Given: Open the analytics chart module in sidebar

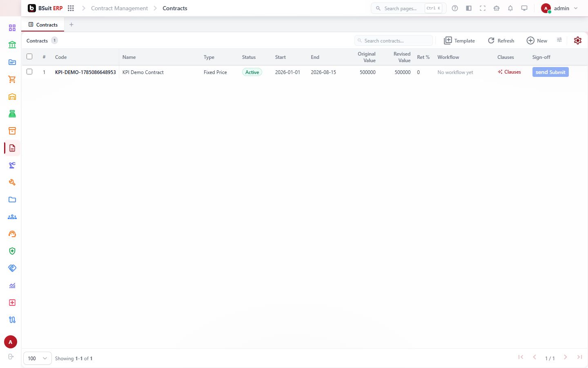Looking at the screenshot, I should [x=12, y=285].
